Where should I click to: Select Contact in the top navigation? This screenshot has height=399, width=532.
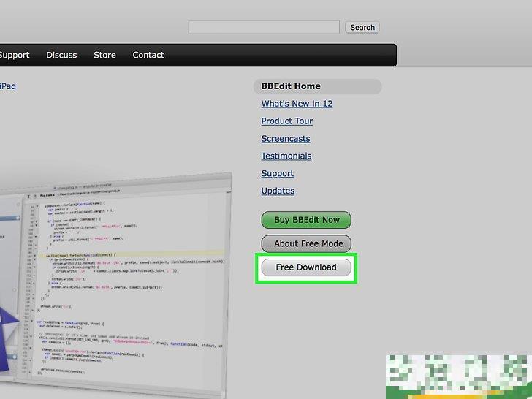click(148, 55)
